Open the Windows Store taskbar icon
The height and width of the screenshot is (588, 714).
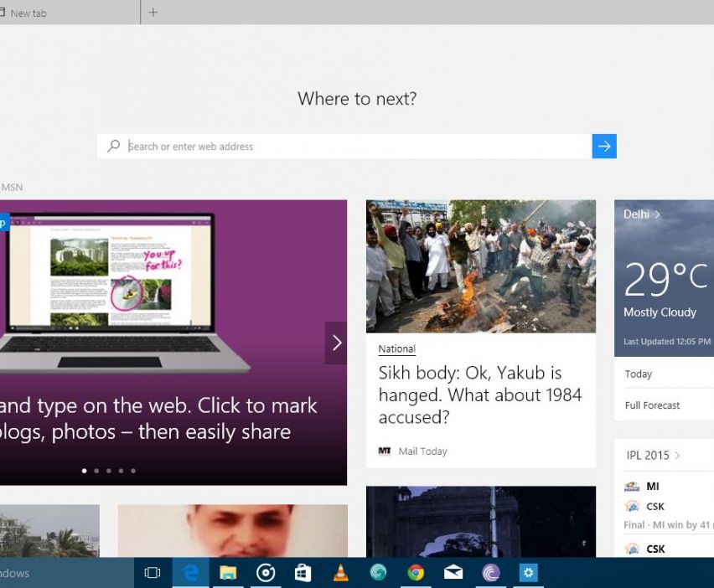[x=303, y=573]
